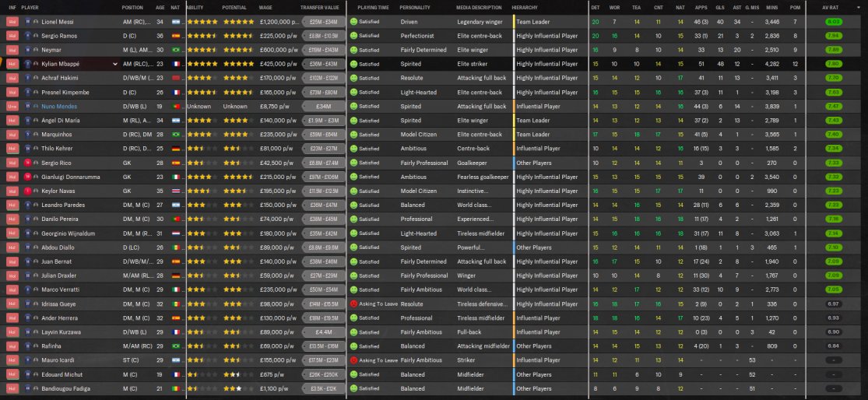Sort by the Transfer Value column header
The image size is (868, 400).
tap(319, 8)
